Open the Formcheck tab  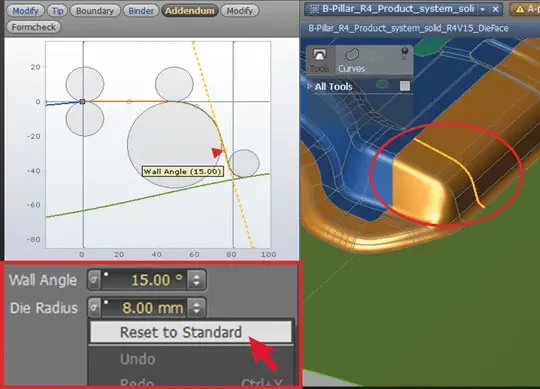click(33, 27)
